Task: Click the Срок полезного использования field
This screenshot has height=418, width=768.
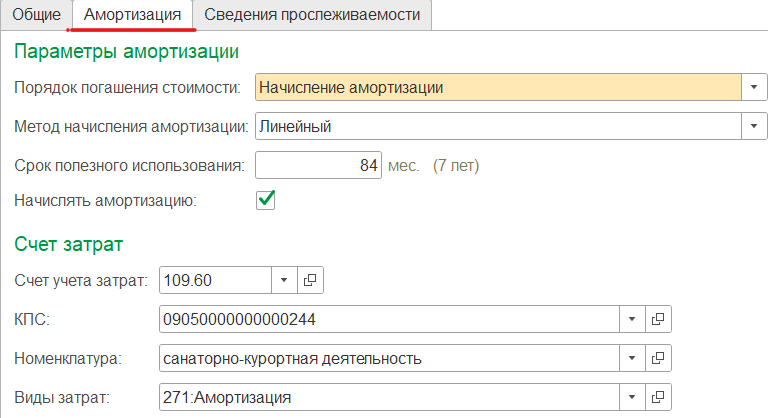Action: [x=318, y=165]
